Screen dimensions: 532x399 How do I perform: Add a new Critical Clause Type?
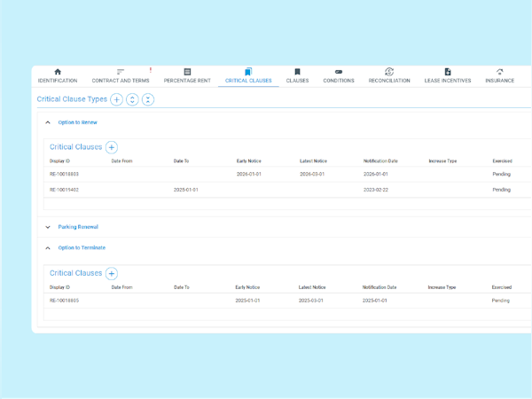coord(116,99)
